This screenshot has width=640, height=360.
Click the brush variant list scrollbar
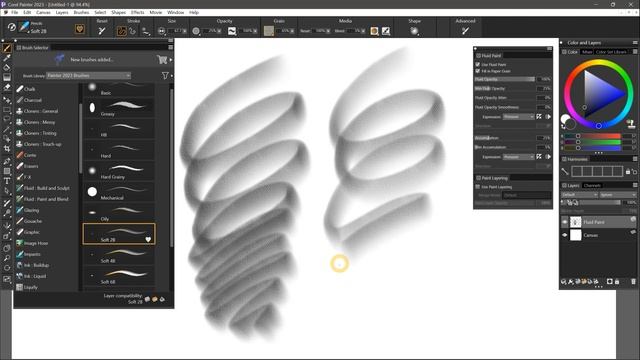click(171, 167)
